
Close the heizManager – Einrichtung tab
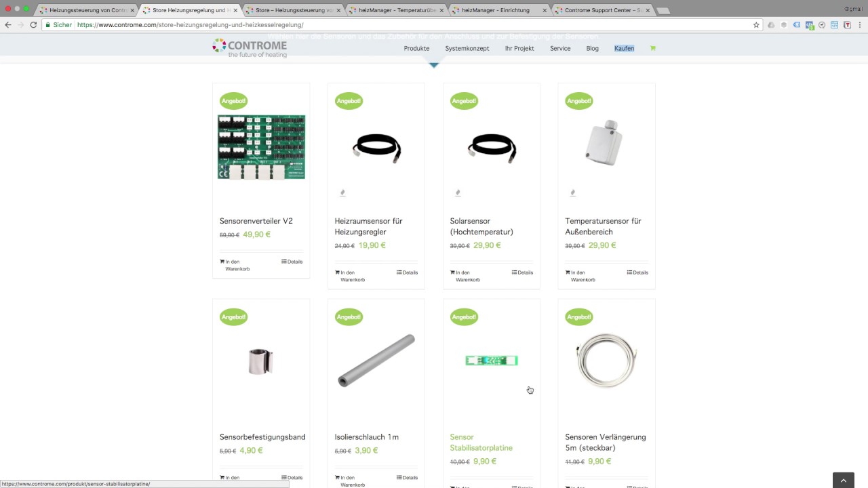[545, 10]
